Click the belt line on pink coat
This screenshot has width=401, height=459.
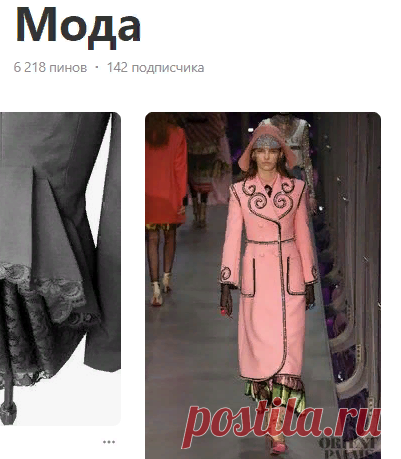point(270,241)
